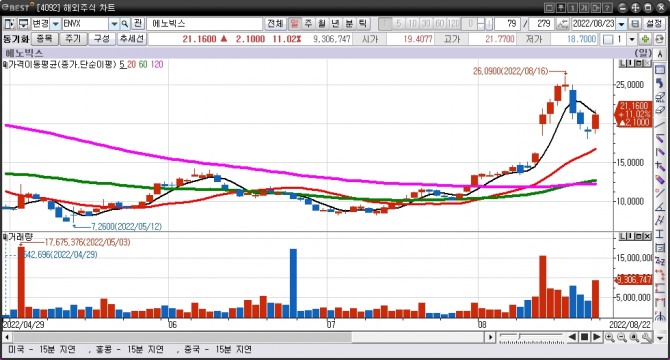Zoom out the chart with minus magnifier
Image resolution: width=670 pixels, height=360 pixels.
[x=622, y=338]
